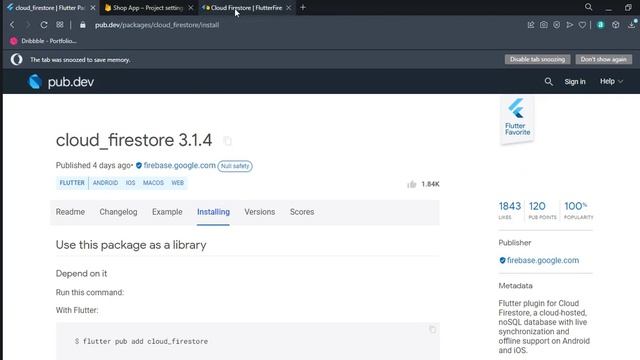This screenshot has height=360, width=640.
Task: Open the Example tab
Action: [x=167, y=212]
